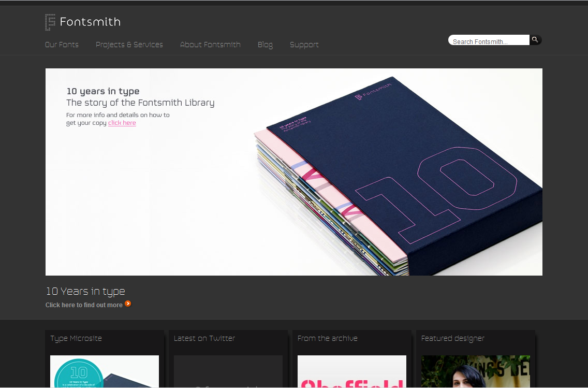Open the Type Microsite thumbnail image
The height and width of the screenshot is (388, 588).
click(x=105, y=371)
